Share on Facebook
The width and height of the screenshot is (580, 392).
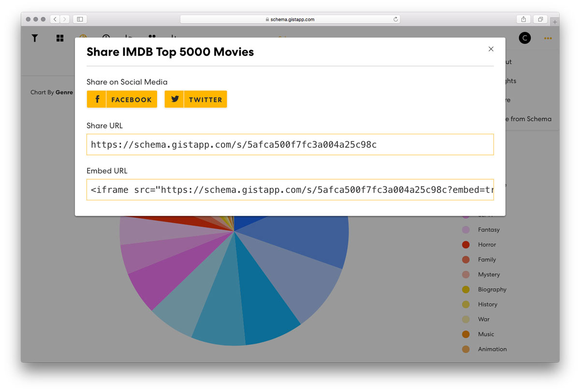tap(122, 99)
